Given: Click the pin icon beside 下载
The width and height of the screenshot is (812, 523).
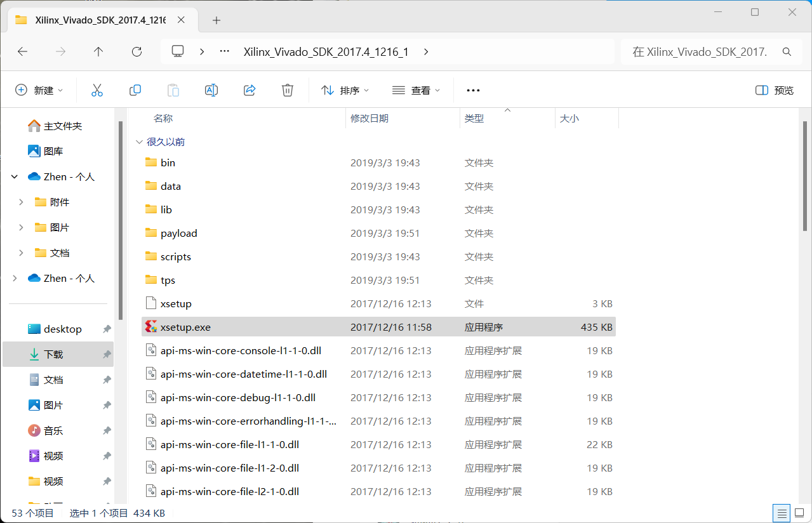Looking at the screenshot, I should pyautogui.click(x=107, y=354).
